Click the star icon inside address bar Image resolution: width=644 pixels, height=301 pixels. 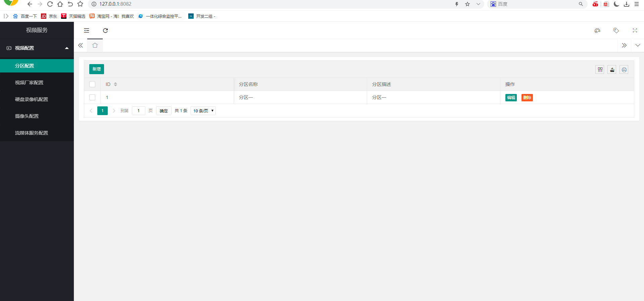coord(467,4)
